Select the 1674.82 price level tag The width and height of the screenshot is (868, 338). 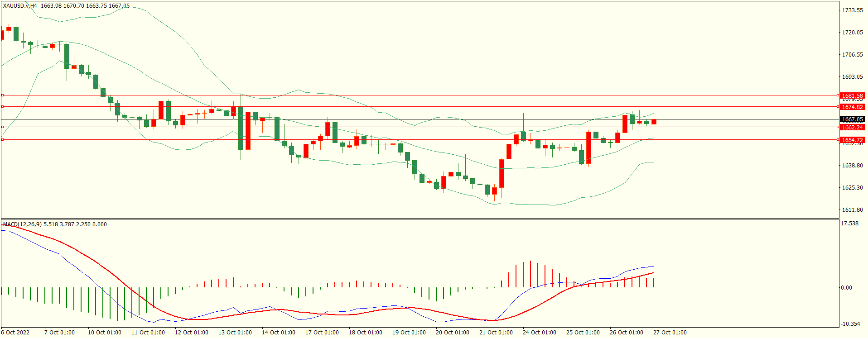tap(852, 107)
